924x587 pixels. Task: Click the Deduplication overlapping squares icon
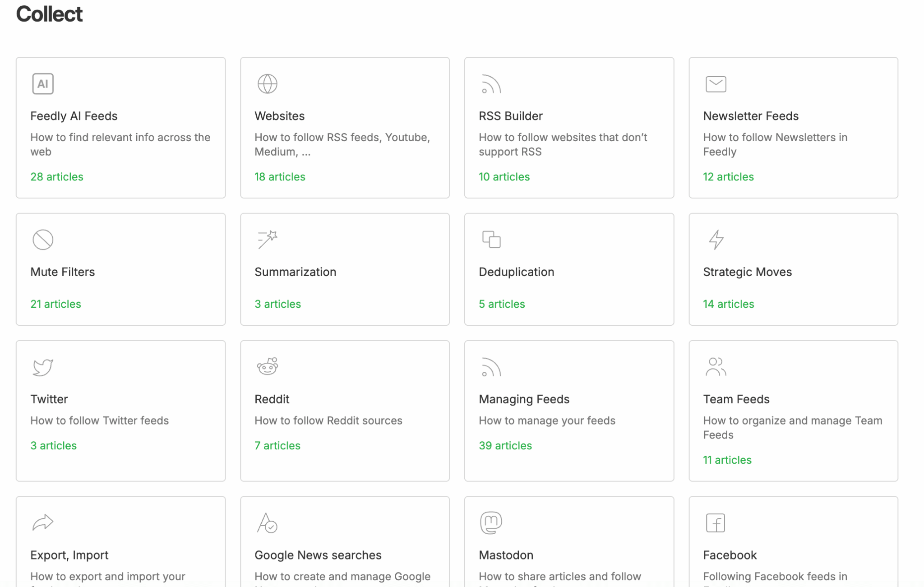coord(491,240)
